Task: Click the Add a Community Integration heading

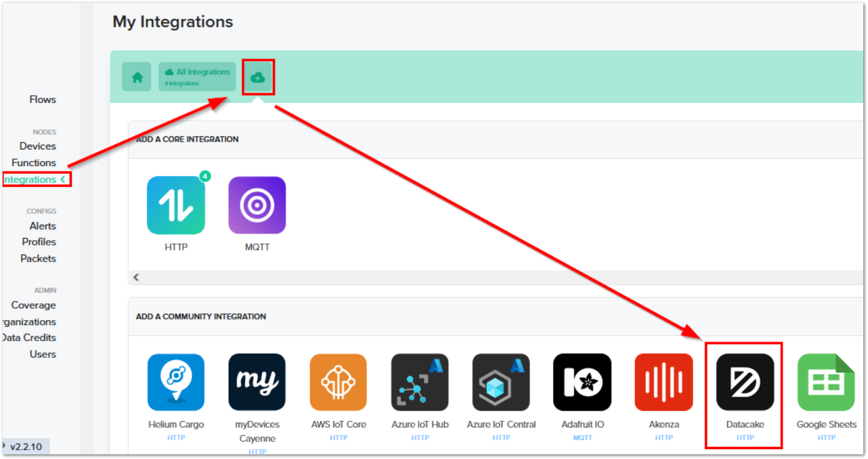Action: (x=201, y=316)
